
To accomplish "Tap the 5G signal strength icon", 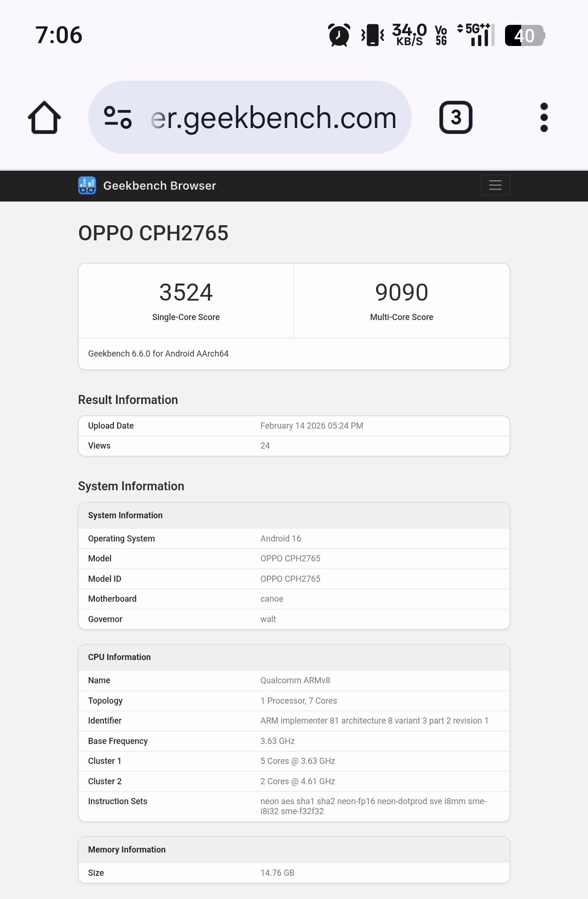I will click(x=476, y=35).
